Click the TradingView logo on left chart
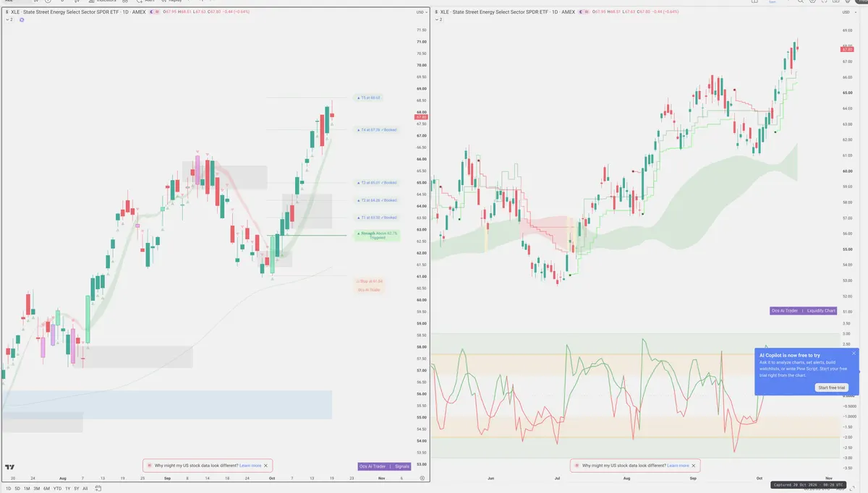 point(10,467)
